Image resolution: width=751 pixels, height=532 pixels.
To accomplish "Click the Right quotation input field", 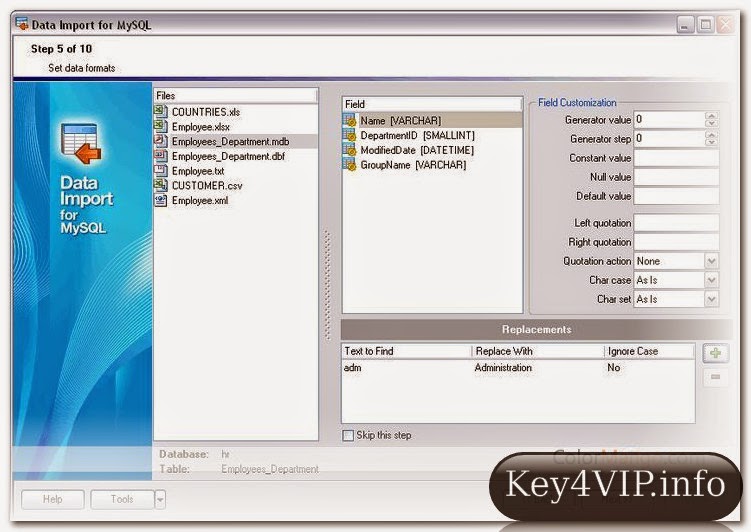I will (x=676, y=242).
